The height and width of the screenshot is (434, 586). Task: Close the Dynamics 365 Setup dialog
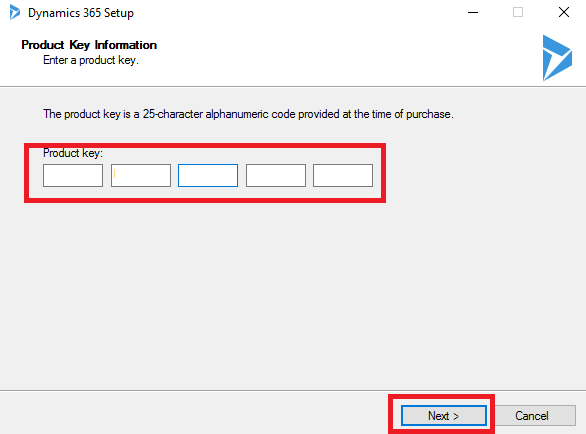564,12
